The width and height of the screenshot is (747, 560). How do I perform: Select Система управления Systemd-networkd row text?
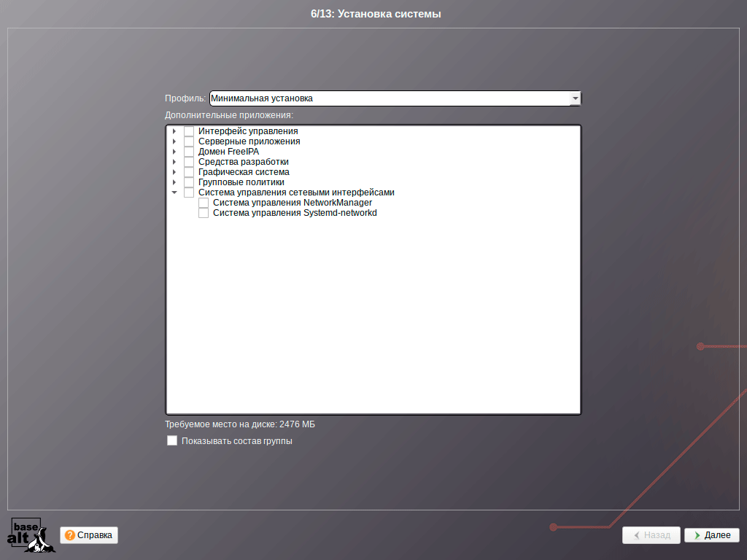click(295, 213)
